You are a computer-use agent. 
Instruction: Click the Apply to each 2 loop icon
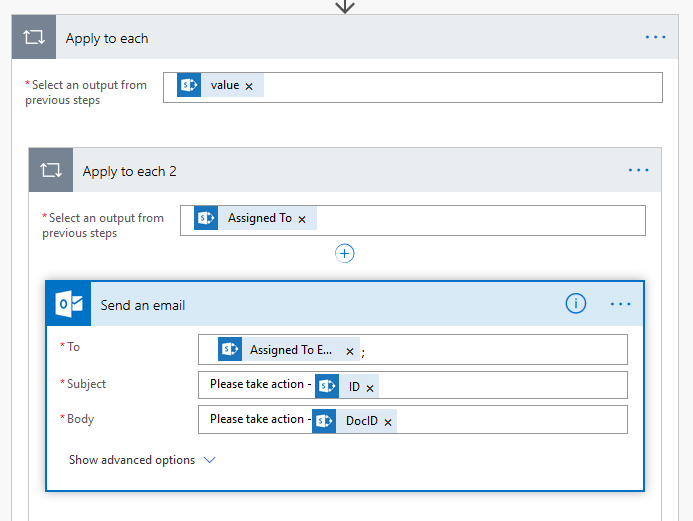coord(51,171)
